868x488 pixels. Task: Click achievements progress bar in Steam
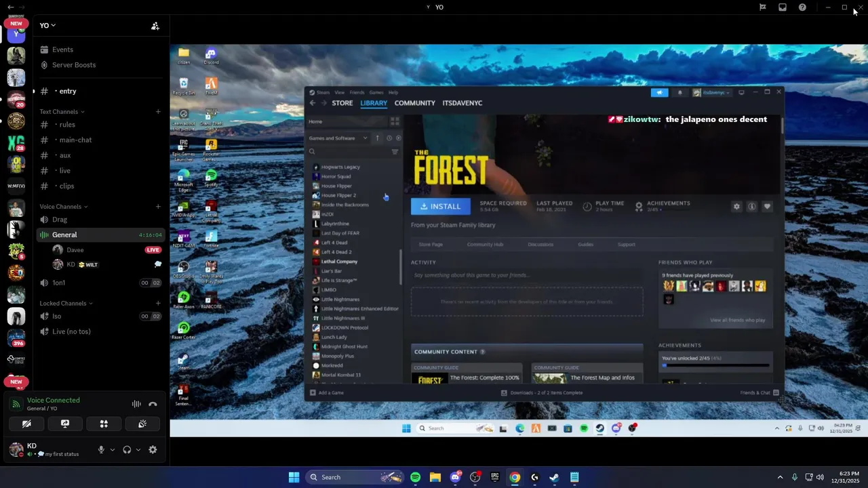pos(715,365)
